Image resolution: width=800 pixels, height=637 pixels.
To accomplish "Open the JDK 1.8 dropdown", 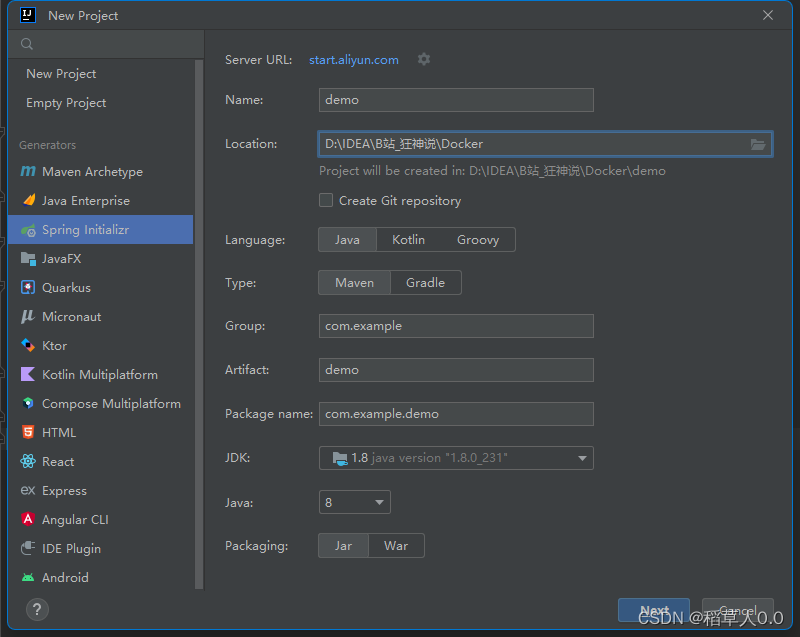I will click(x=456, y=458).
